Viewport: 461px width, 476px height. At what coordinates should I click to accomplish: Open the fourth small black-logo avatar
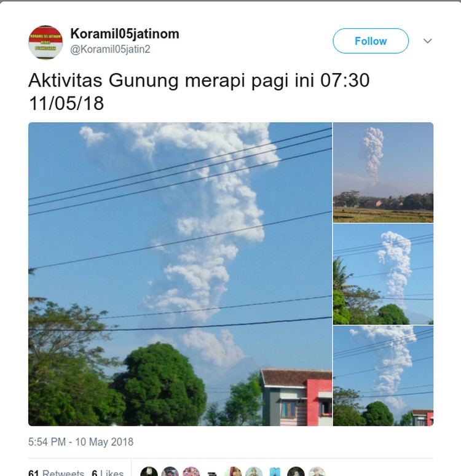click(212, 472)
